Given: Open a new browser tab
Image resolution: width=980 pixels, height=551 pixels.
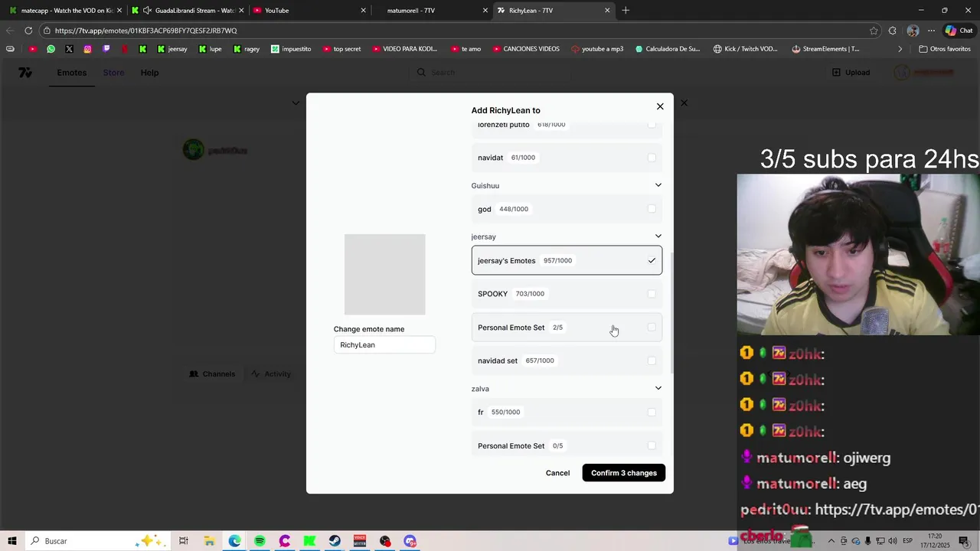Looking at the screenshot, I should (626, 11).
